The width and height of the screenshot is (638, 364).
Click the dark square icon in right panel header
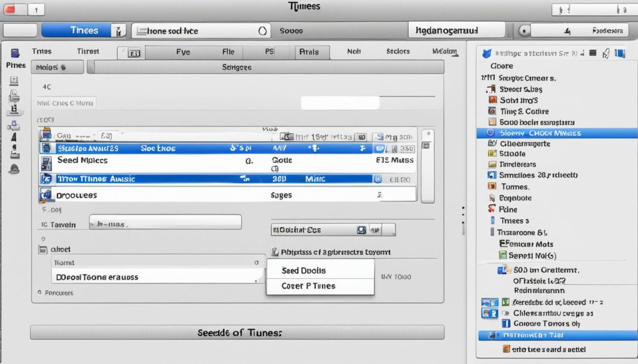coord(593,53)
